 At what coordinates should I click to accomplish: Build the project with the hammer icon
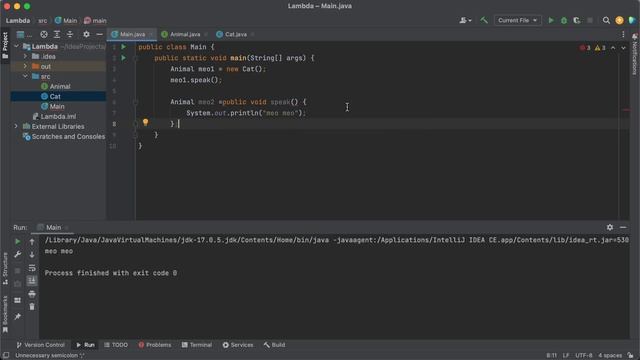pyautogui.click(x=484, y=20)
